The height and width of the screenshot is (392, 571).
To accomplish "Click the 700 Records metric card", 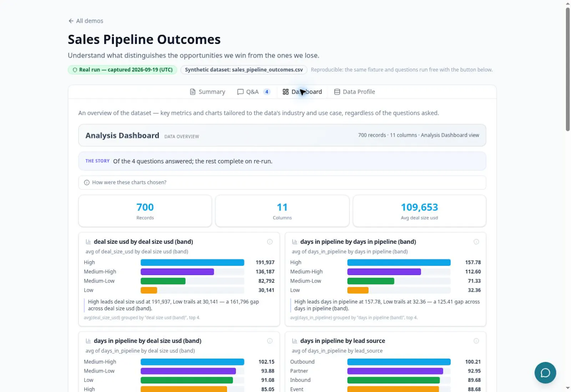I will [x=145, y=211].
